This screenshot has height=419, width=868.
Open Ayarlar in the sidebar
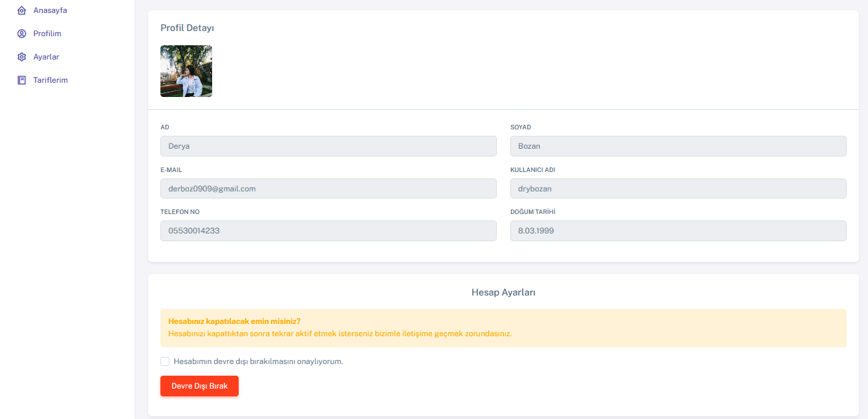point(46,56)
